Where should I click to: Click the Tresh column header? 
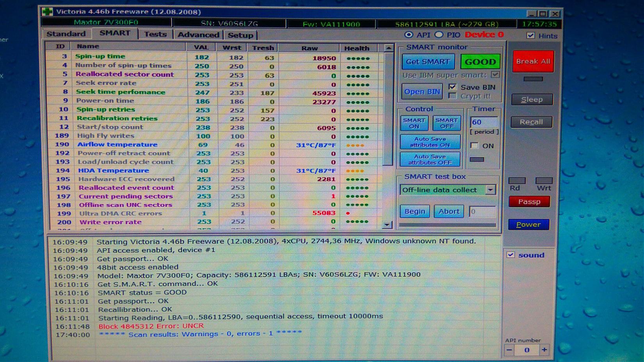point(263,48)
